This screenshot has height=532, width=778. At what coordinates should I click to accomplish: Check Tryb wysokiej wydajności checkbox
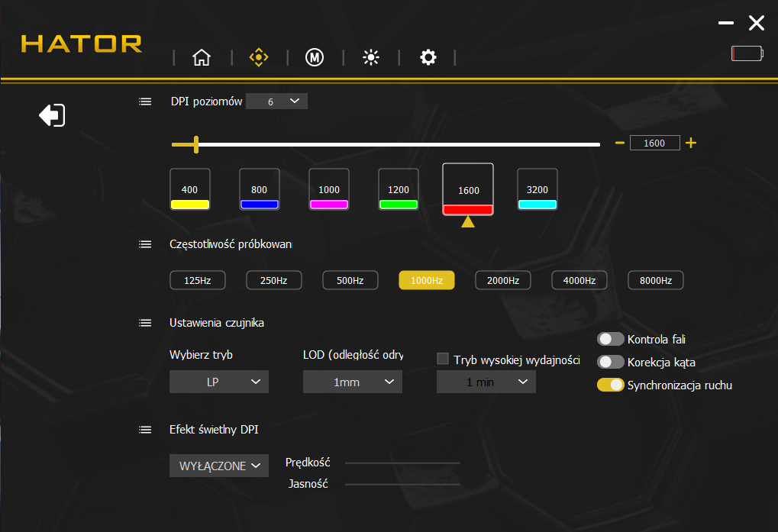443,359
